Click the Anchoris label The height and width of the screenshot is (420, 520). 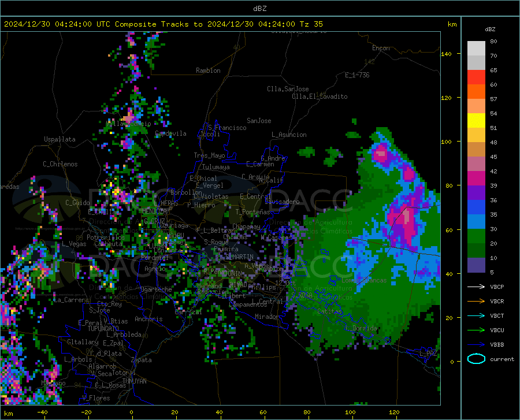pos(148,319)
